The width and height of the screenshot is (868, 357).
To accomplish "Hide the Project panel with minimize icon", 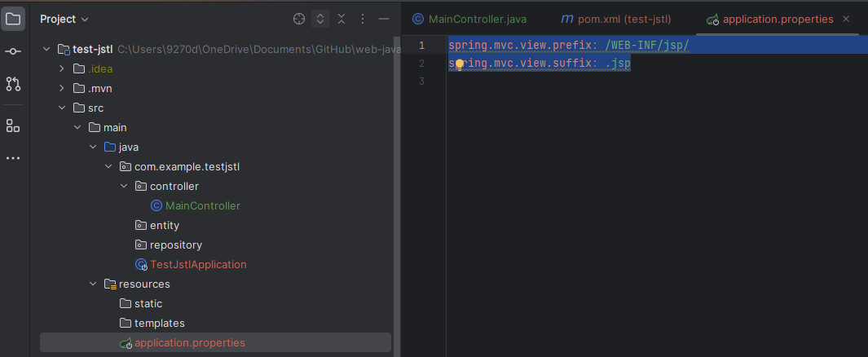I will [x=384, y=19].
